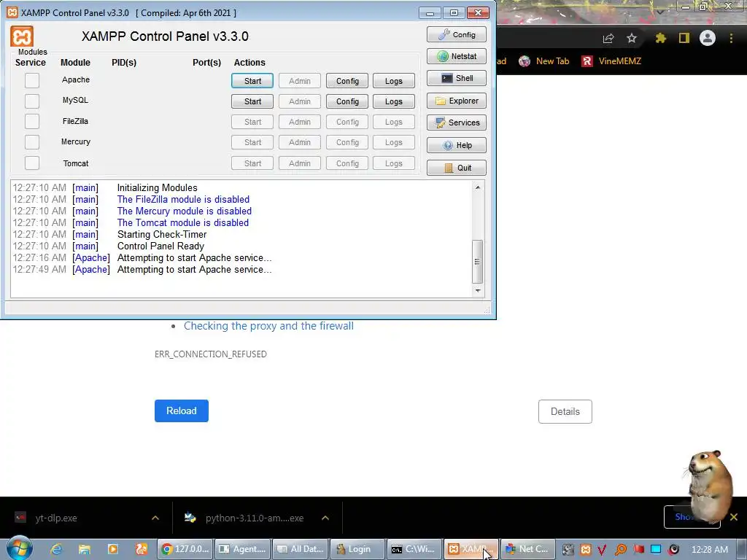Screen dimensions: 747x560
Task: Open Windows Explorer from the taskbar
Action: tap(85, 549)
